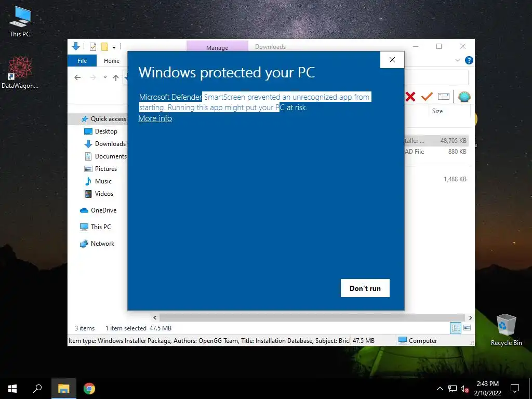This screenshot has width=532, height=399.
Task: Go forward with the Explorer forward arrow
Action: [x=93, y=78]
